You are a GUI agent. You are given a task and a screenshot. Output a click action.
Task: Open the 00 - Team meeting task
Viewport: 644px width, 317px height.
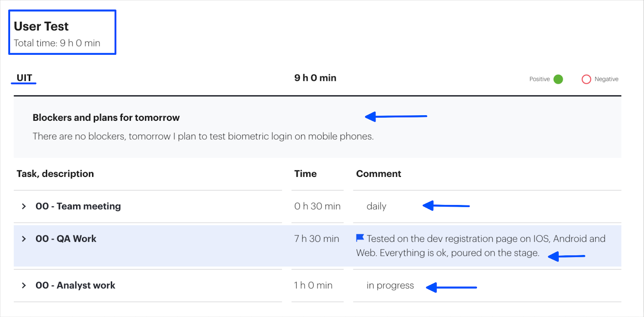tap(78, 206)
